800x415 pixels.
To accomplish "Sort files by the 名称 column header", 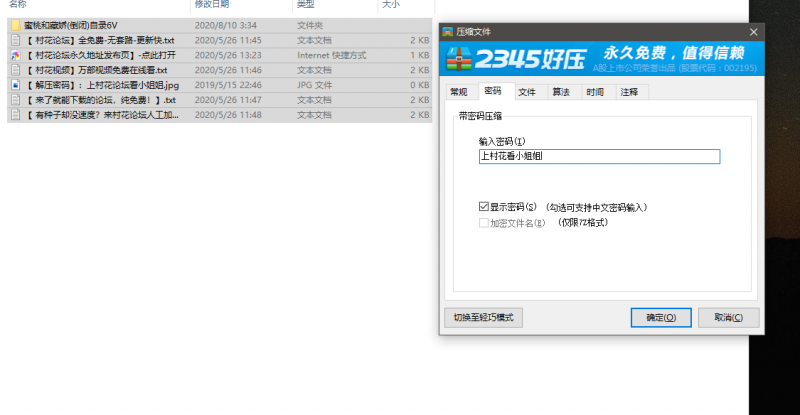I will 18,5.
